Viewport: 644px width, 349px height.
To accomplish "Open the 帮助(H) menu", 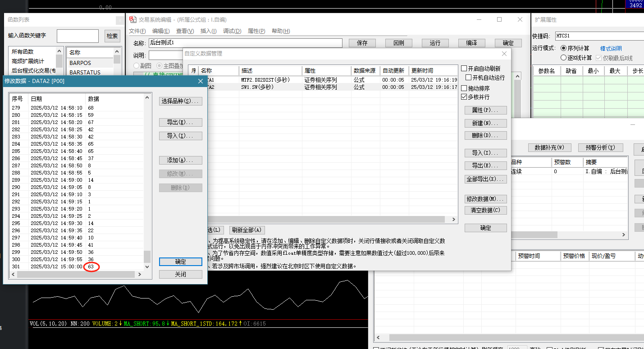I will pos(281,31).
